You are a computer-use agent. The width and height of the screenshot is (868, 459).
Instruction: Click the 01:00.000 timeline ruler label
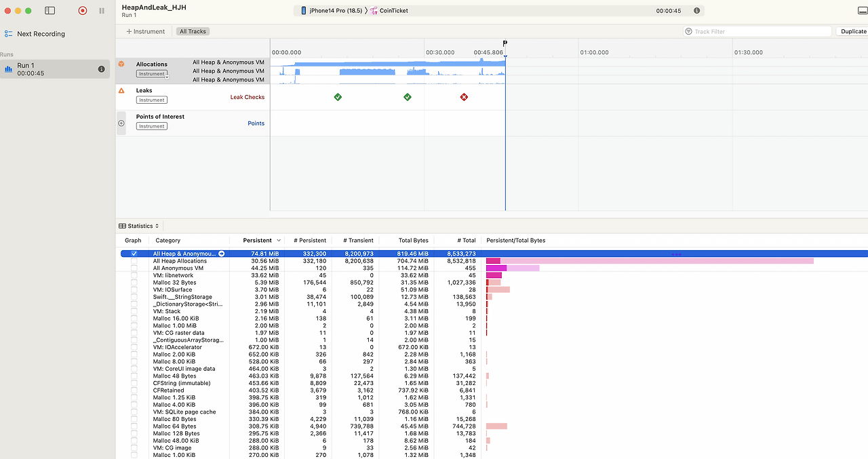point(594,52)
